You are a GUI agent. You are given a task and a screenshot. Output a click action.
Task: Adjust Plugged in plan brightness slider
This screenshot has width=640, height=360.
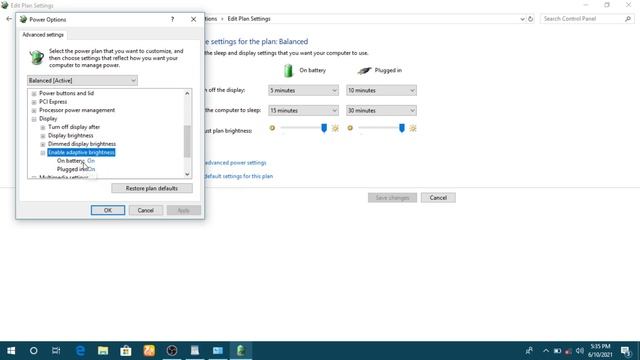coord(402,128)
